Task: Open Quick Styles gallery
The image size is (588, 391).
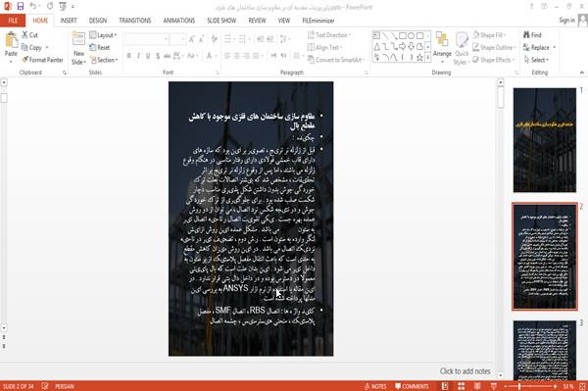Action: click(462, 48)
